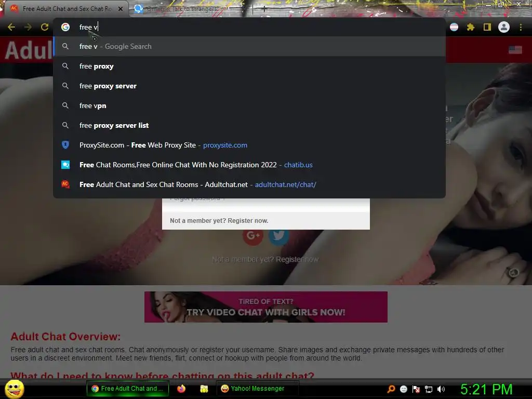Click the Google icon in the address bar
The width and height of the screenshot is (532, 399).
(65, 27)
